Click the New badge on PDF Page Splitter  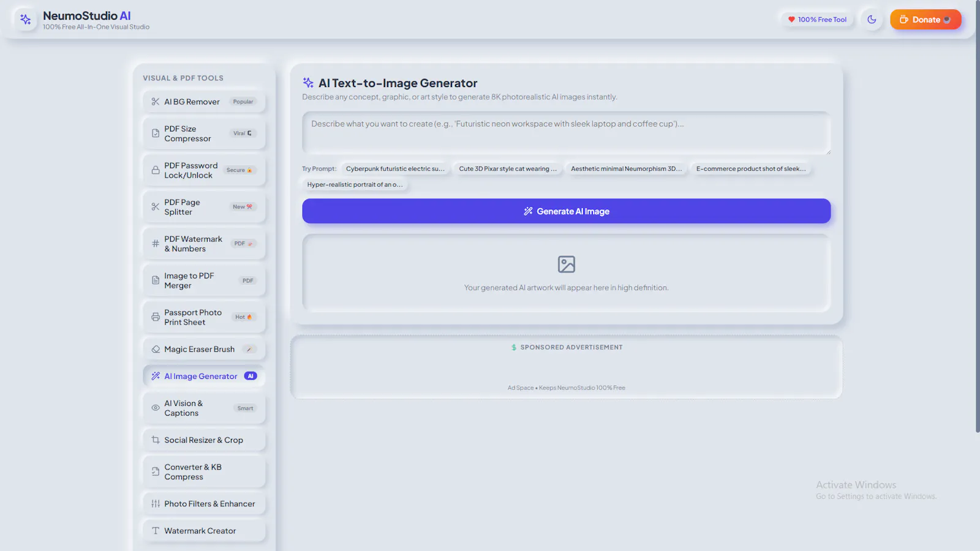click(243, 207)
